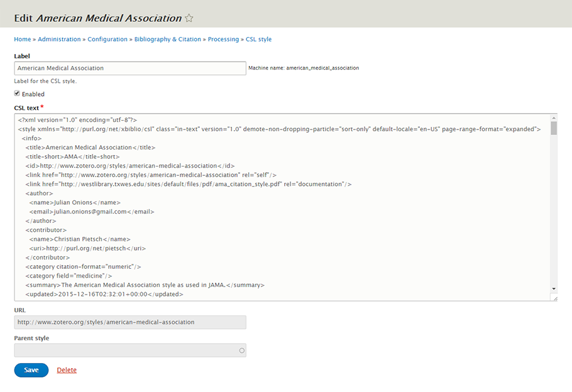Open Bibliography & Citation breadcrumb

[167, 39]
